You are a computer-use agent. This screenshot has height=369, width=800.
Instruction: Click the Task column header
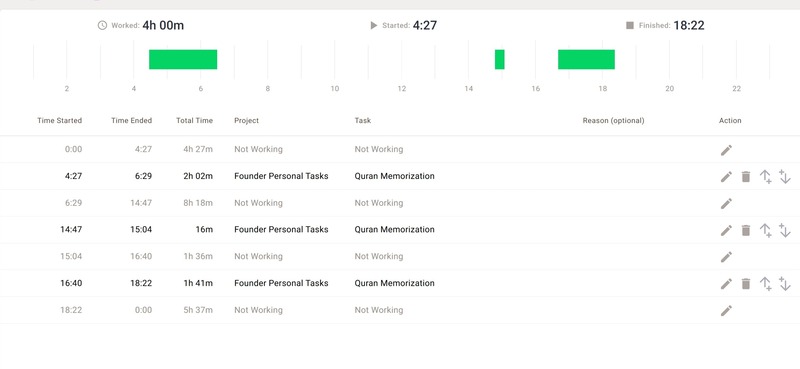point(363,120)
